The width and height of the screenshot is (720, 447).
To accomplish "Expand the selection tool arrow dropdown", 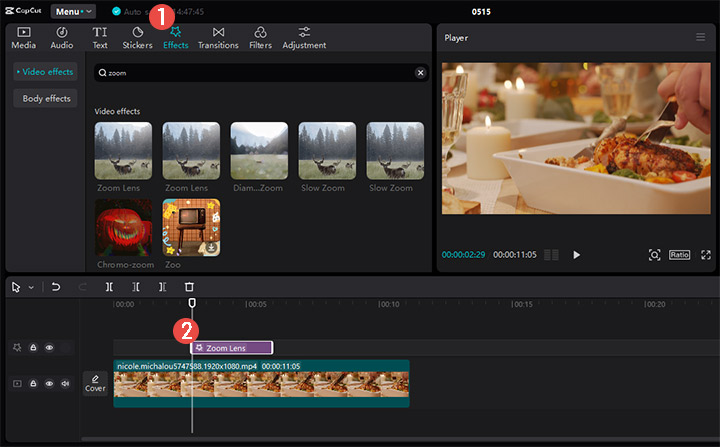I will click(x=31, y=287).
